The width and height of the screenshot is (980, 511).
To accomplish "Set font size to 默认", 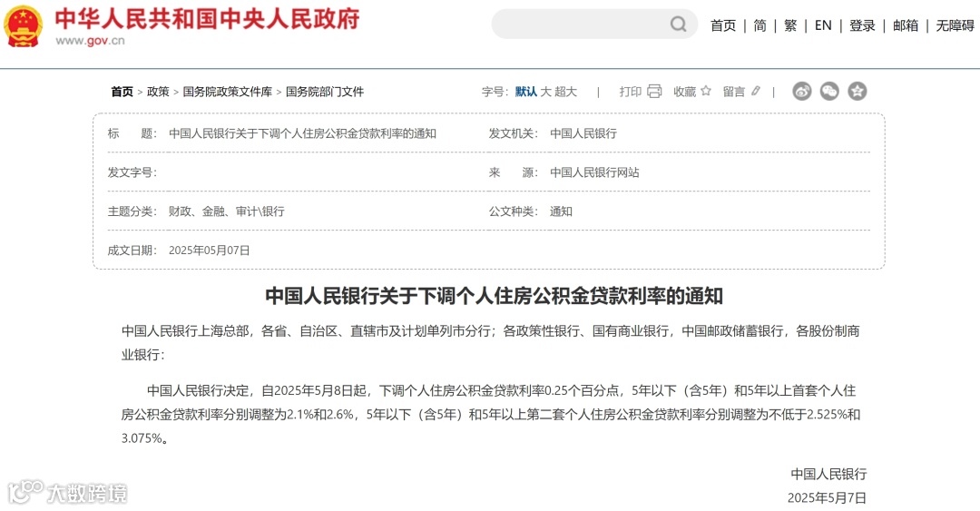I will (525, 92).
